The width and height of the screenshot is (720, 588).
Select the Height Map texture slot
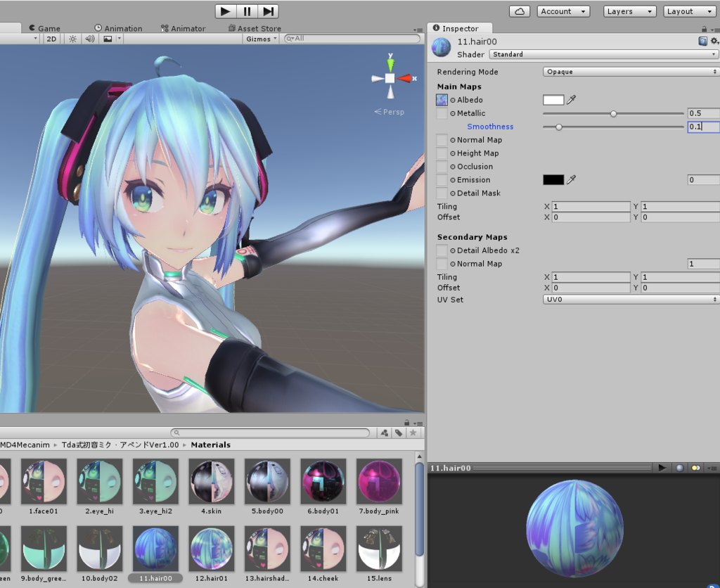(x=442, y=153)
